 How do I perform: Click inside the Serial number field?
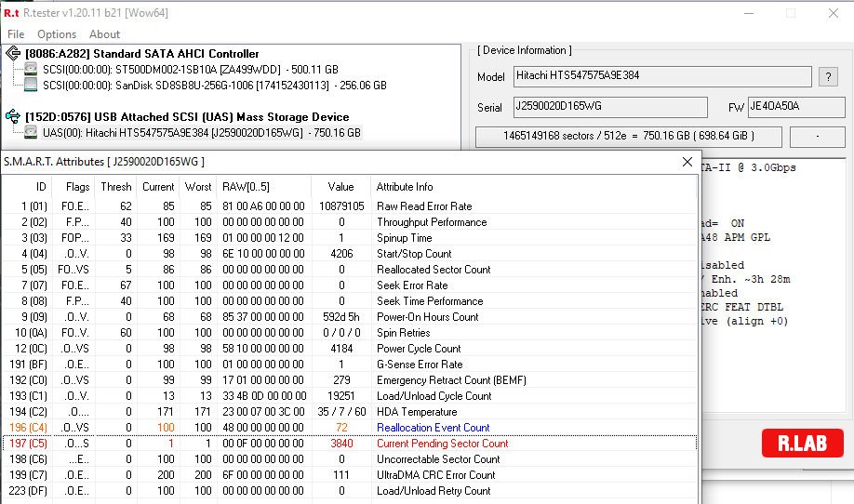[609, 108]
